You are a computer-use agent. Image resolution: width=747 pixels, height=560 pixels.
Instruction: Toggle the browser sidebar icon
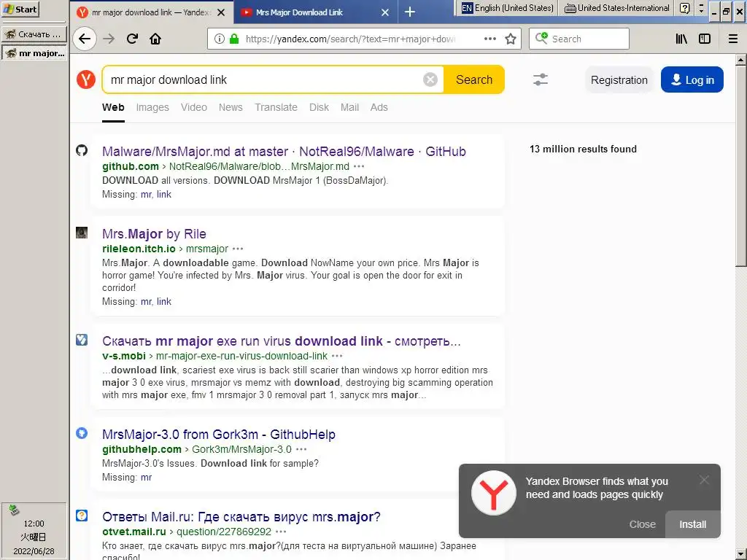[x=705, y=39]
